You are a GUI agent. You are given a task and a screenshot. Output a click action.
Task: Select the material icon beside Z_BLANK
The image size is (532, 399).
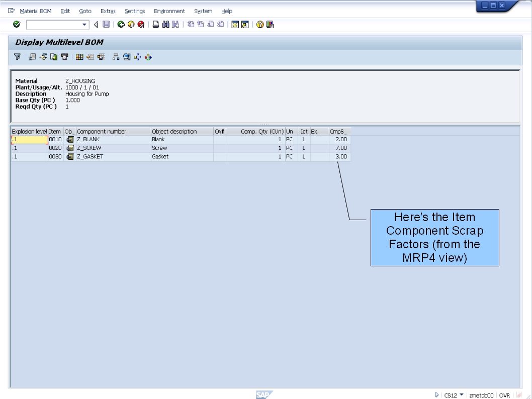point(70,139)
